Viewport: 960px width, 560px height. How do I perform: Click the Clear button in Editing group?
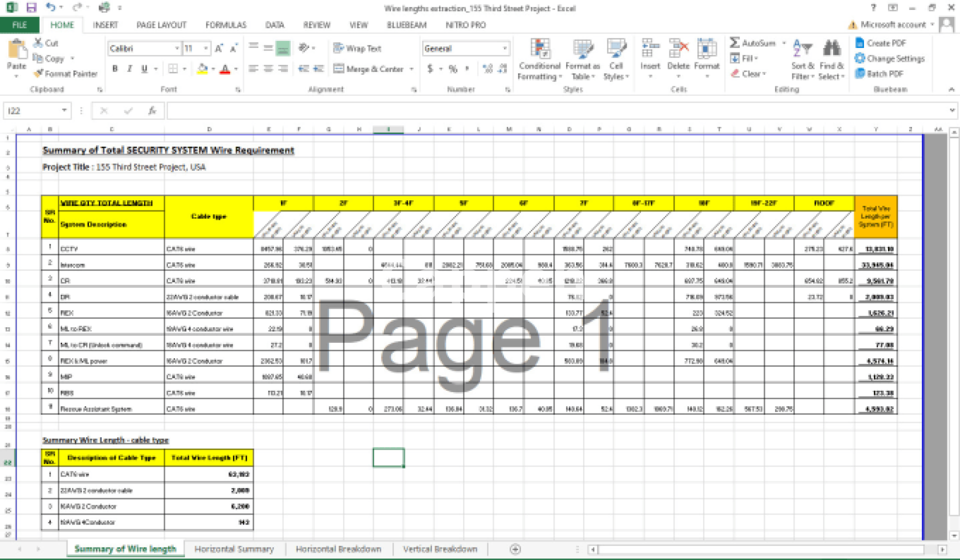click(747, 74)
